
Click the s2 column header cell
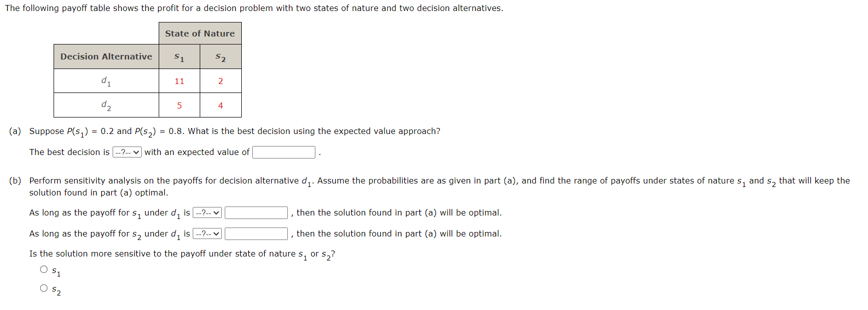coord(220,57)
